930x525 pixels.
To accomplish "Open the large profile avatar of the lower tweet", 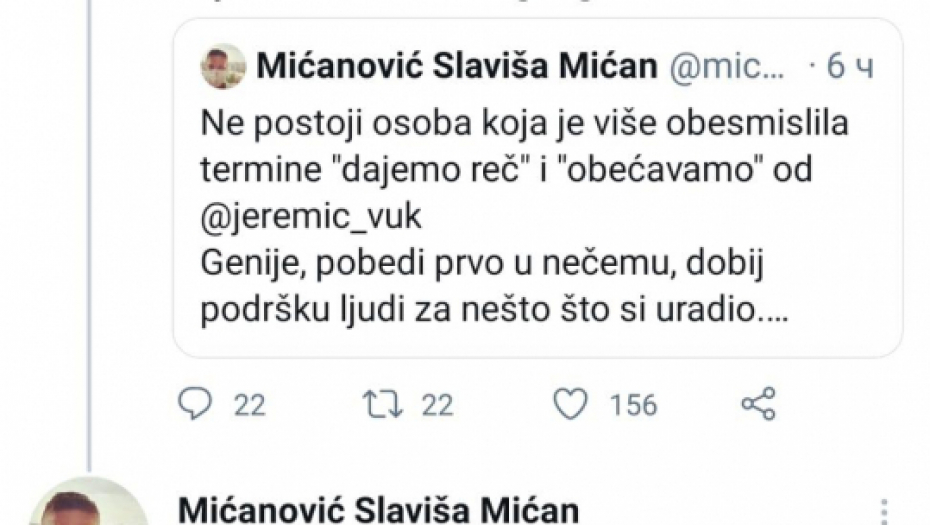I will click(88, 505).
